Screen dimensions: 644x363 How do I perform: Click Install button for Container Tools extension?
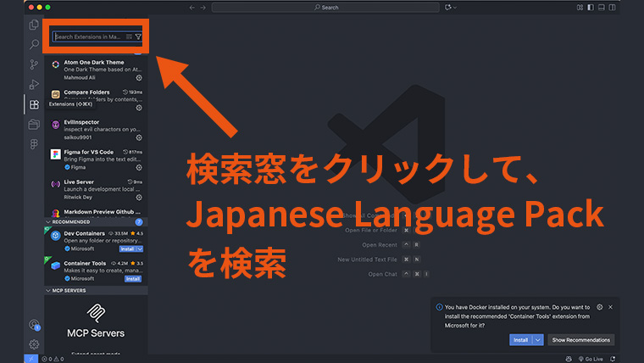133,278
